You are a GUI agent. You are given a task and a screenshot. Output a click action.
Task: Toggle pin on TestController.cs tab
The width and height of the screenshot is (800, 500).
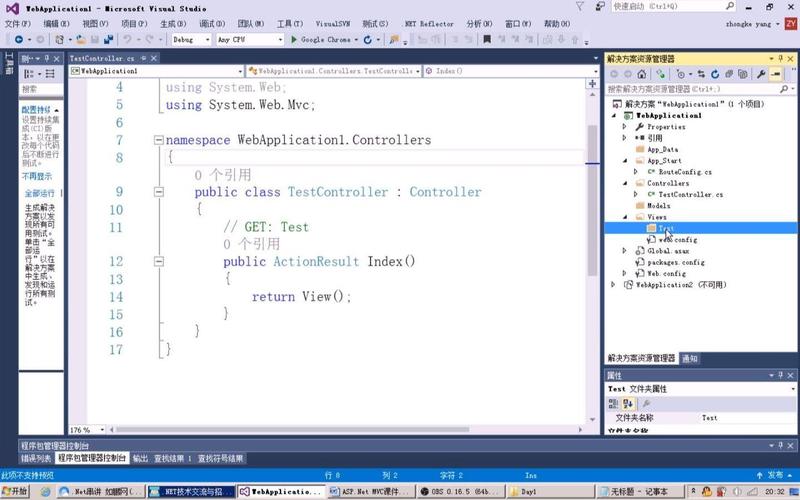(x=144, y=58)
